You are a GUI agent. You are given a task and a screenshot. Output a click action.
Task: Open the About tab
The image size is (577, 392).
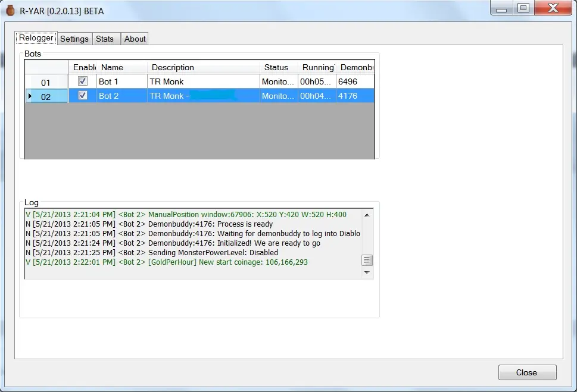point(135,39)
